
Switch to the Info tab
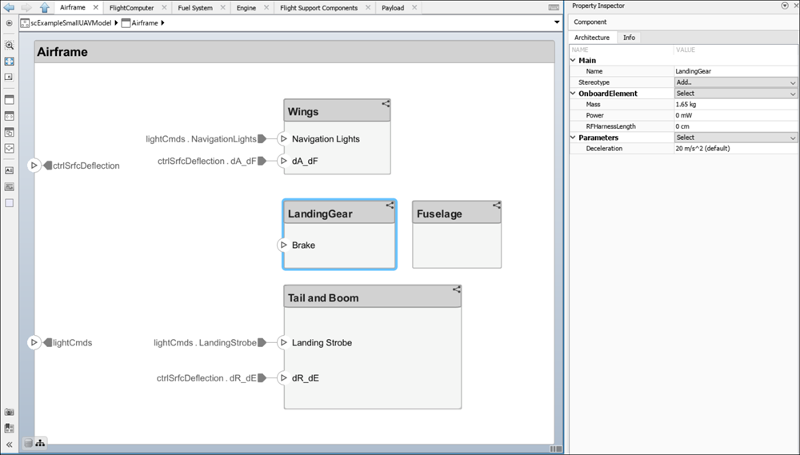click(629, 37)
